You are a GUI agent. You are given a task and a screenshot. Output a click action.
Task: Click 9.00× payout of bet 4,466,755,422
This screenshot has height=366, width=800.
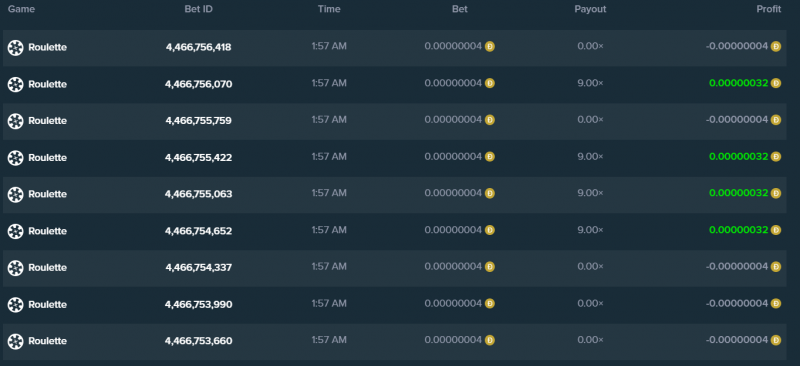click(x=590, y=157)
